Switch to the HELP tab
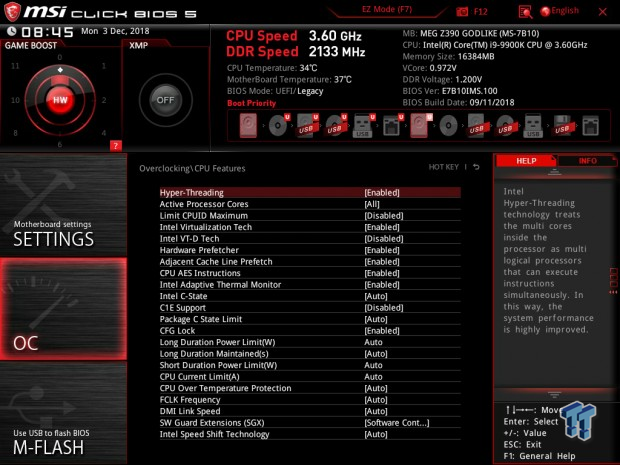This screenshot has height=465, width=620. pos(526,161)
